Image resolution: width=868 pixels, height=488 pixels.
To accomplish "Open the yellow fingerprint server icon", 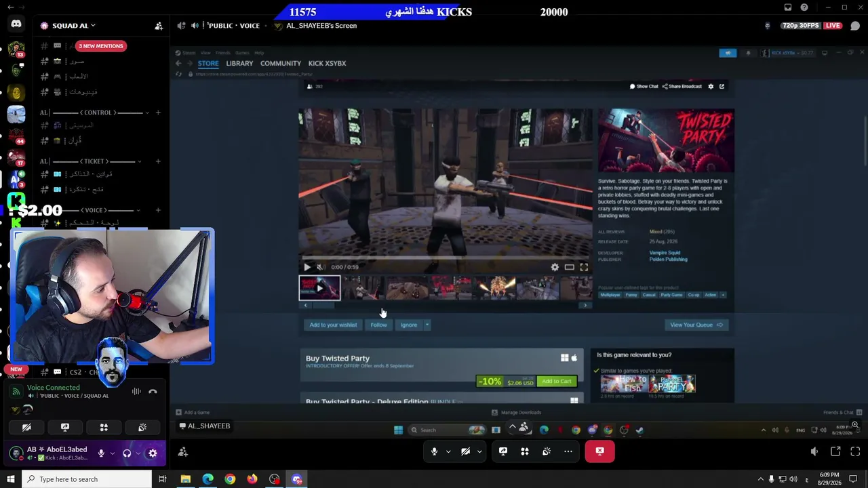I will click(16, 92).
